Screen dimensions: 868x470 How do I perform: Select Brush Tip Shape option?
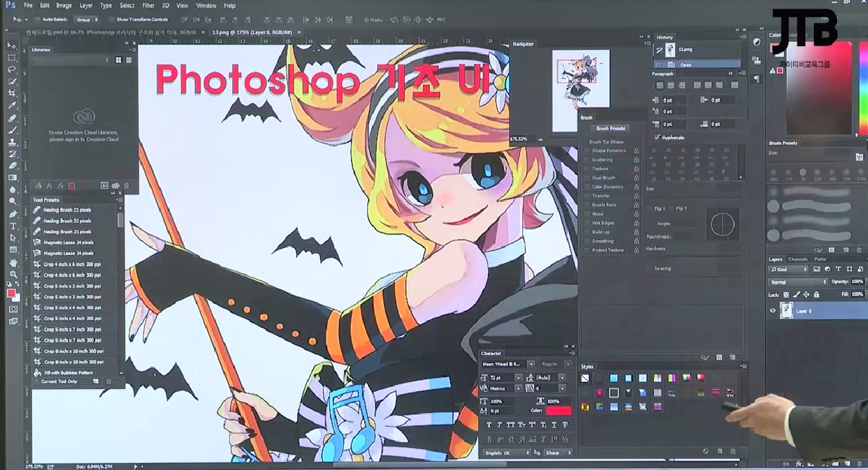606,142
